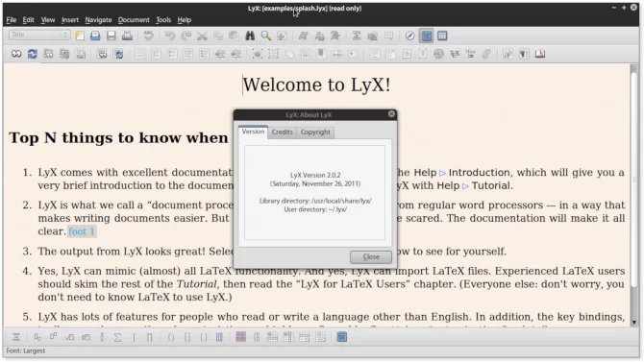The width and height of the screenshot is (644, 362).
Task: Click the Open document icon
Action: pos(95,36)
